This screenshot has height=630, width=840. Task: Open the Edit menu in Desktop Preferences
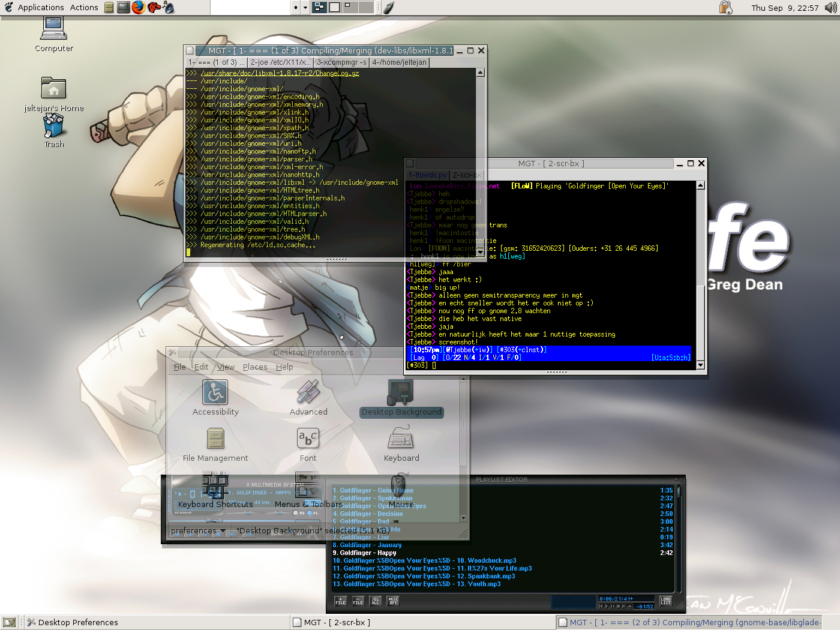coord(201,367)
